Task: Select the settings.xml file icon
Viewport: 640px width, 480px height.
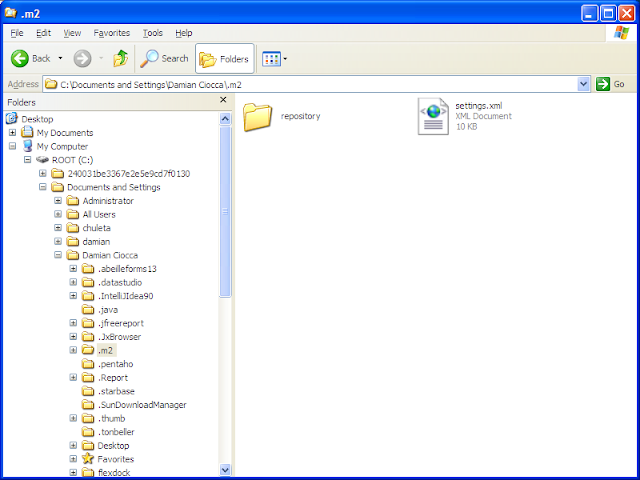Action: click(433, 116)
